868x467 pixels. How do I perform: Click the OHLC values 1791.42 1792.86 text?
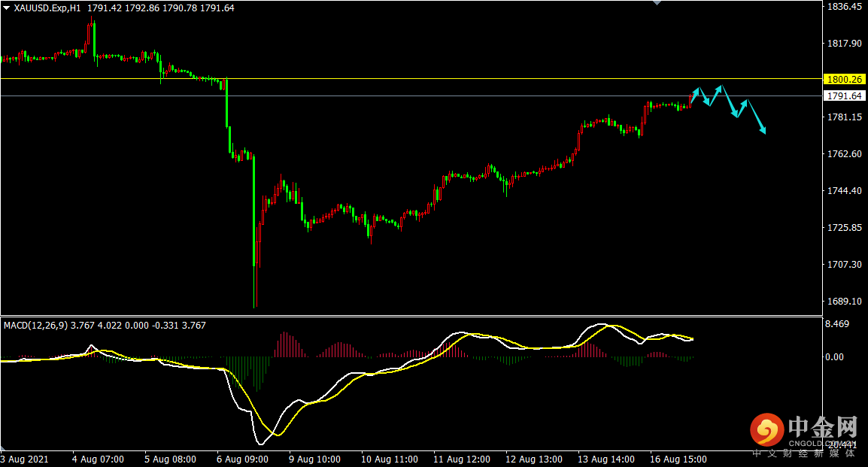coord(123,8)
